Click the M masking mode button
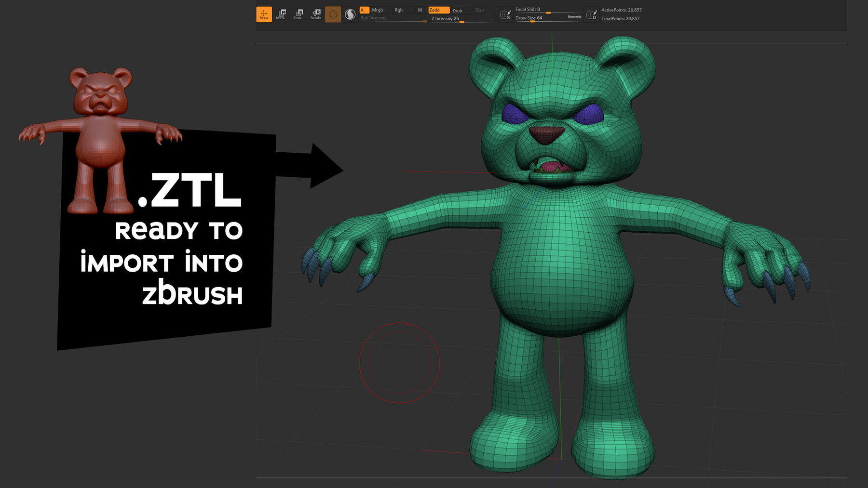The width and height of the screenshot is (868, 488). click(x=420, y=9)
